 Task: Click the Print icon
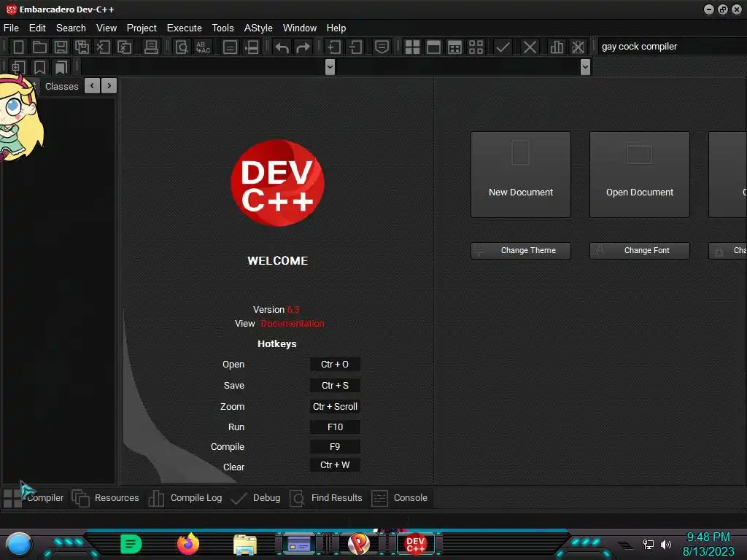pos(151,47)
